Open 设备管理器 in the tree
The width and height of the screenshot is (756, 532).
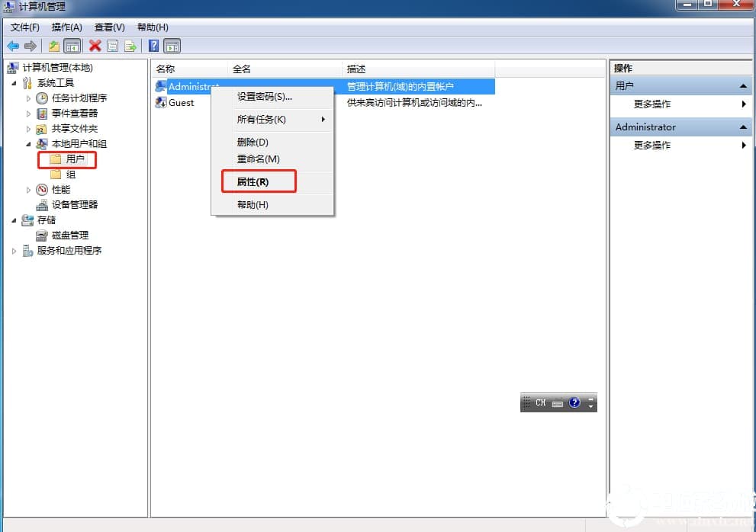click(x=74, y=205)
